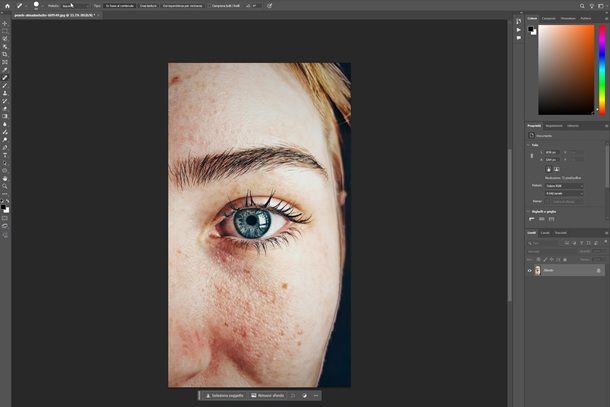Open more options on contextual task bar

tap(316, 396)
